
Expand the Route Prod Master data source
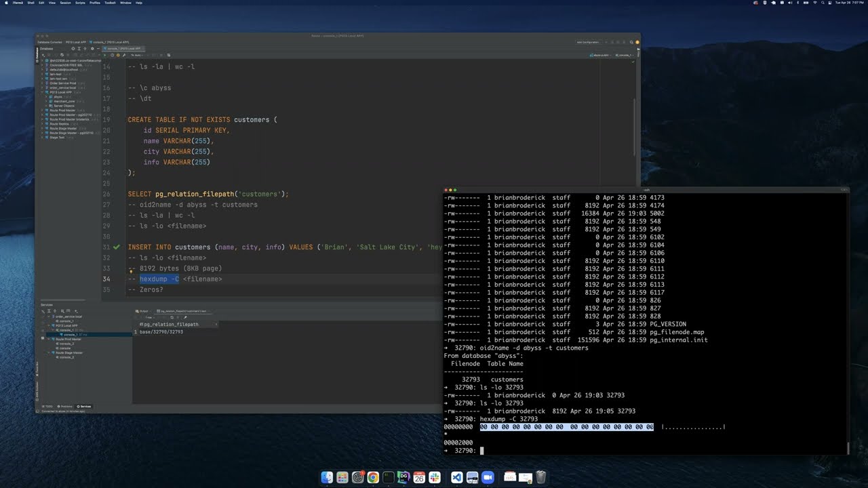[x=43, y=110]
